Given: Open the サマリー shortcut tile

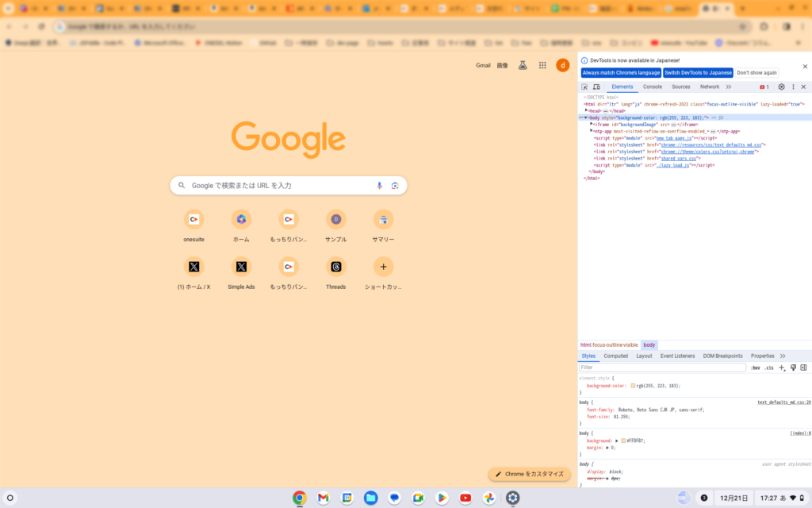Looking at the screenshot, I should [383, 226].
